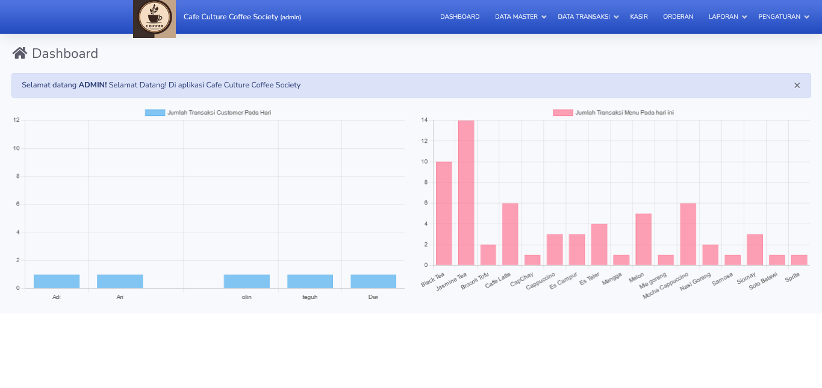Expand the Data Transaksi dropdown
822x388 pixels.
(x=588, y=17)
